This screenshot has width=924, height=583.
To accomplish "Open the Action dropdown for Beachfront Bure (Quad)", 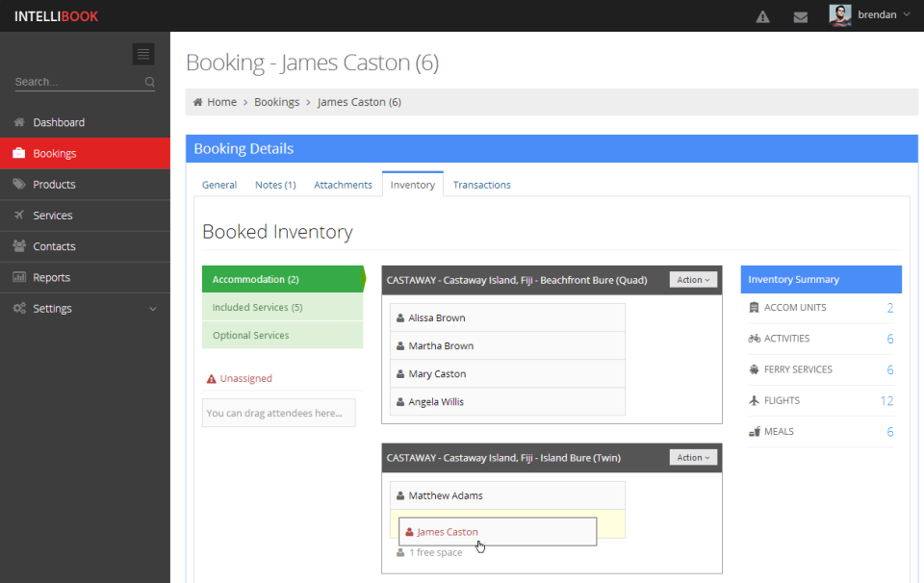I will (x=693, y=279).
